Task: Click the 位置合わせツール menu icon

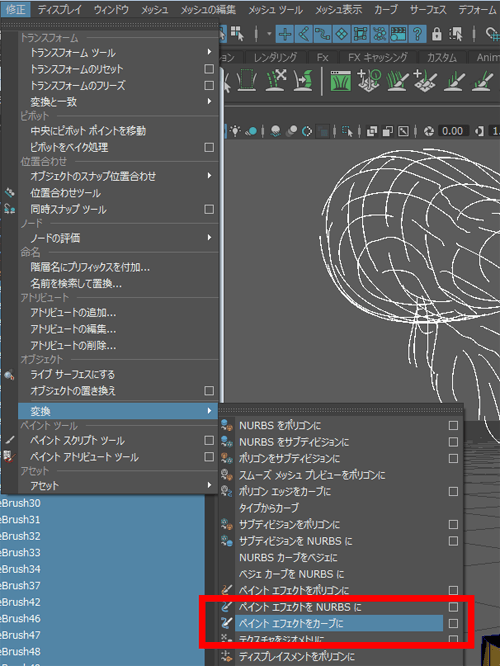Action: 9,193
